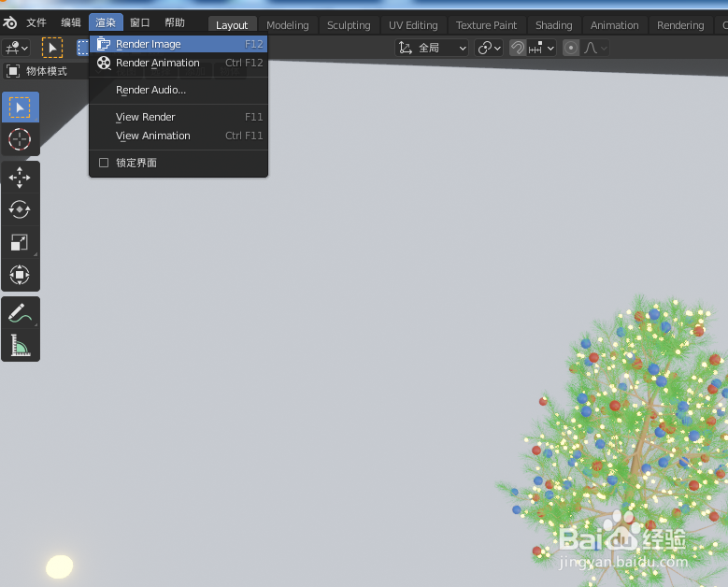Choose Render Animation from the menu
This screenshot has width=728, height=587.
click(178, 63)
